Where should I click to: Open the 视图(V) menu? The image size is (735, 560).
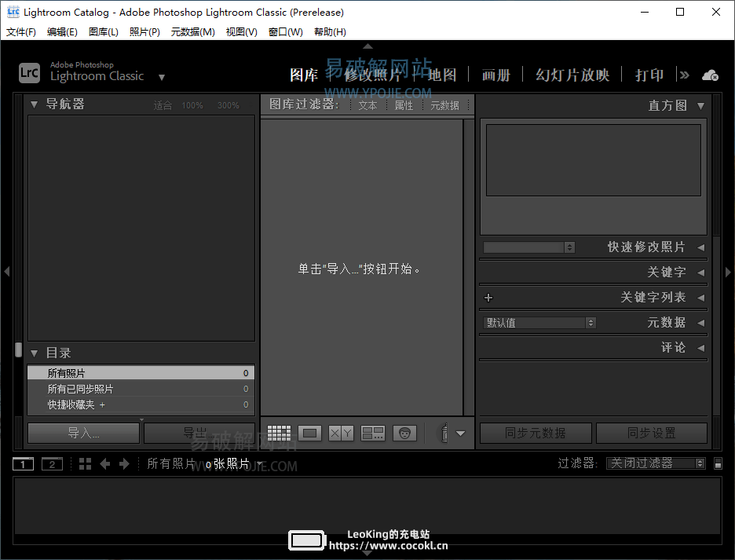[x=242, y=32]
